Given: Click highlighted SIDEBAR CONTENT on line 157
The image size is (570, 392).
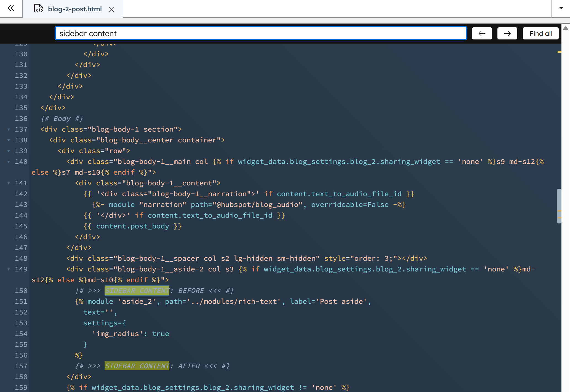Looking at the screenshot, I should click(137, 366).
